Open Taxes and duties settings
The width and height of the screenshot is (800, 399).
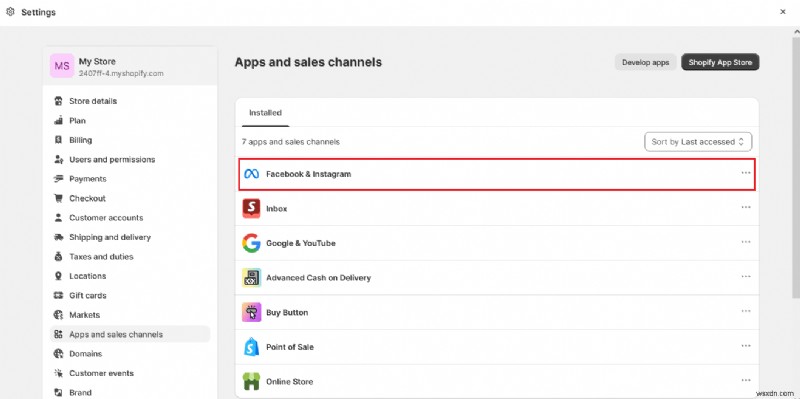(x=101, y=256)
